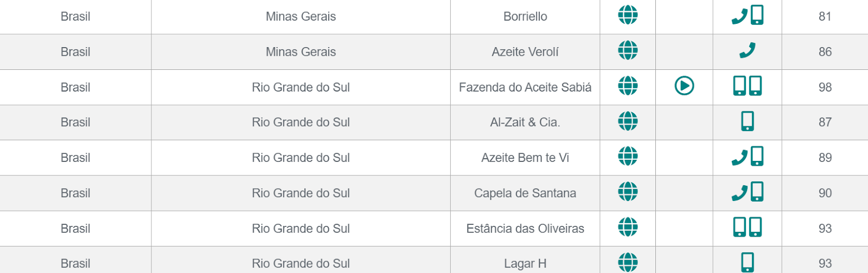
Task: Open Azeite Verolí website globe icon
Action: click(628, 50)
